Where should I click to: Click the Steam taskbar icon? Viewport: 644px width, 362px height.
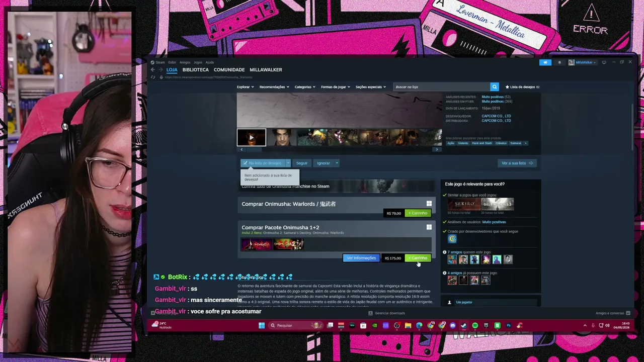(x=464, y=325)
